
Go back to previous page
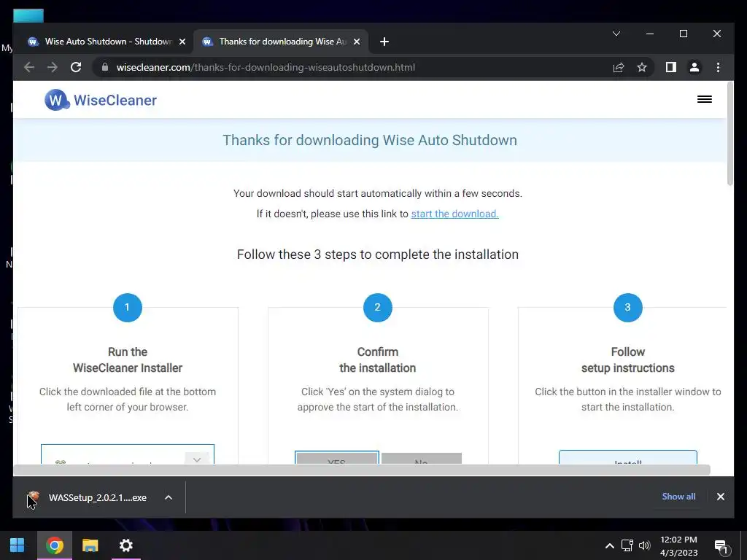click(x=29, y=67)
